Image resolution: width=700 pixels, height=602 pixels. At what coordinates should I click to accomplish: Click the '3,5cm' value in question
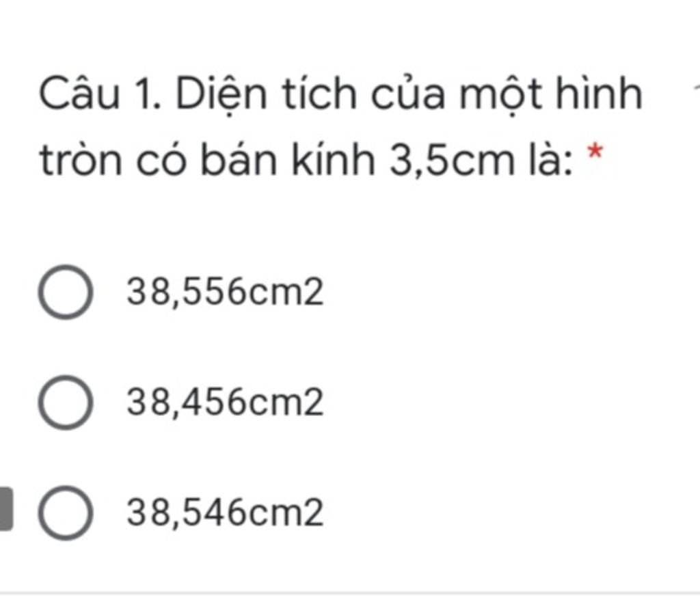pos(452,160)
